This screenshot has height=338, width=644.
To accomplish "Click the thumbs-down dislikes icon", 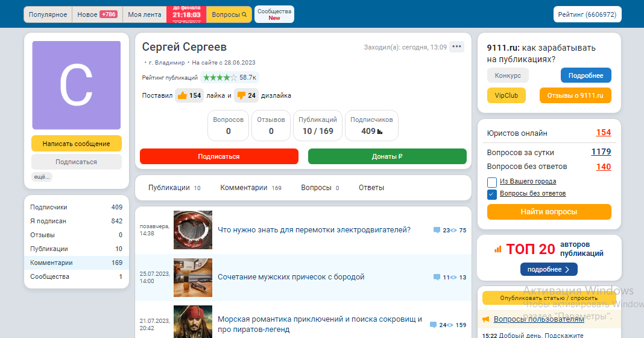I will tap(241, 95).
